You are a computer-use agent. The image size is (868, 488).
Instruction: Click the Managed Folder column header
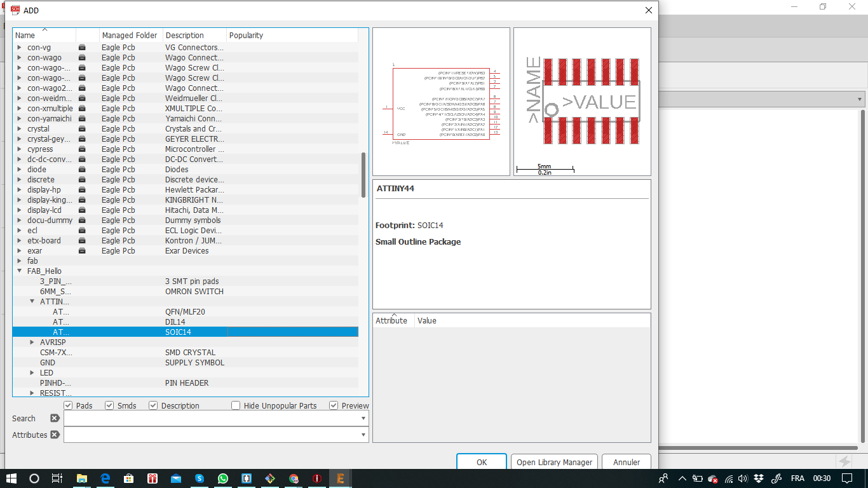(x=131, y=36)
